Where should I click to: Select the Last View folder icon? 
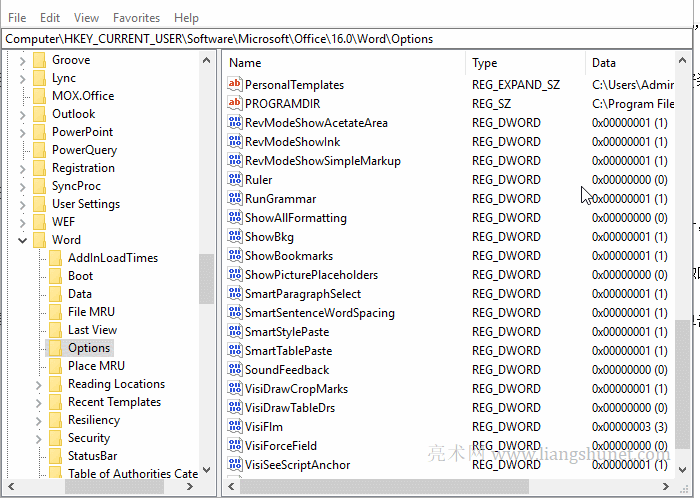coord(55,330)
